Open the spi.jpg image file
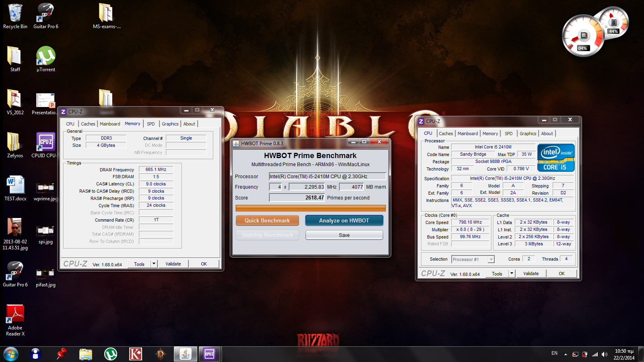 [45, 233]
